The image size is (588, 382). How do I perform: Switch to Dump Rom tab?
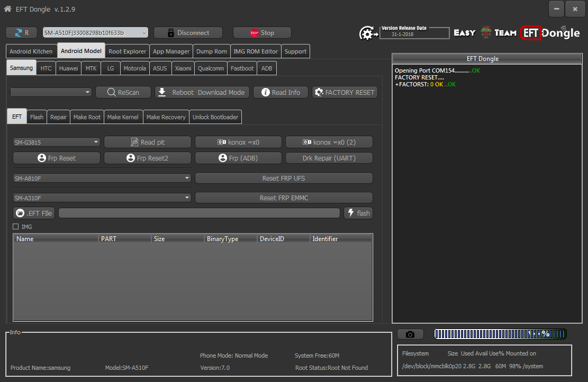click(212, 51)
